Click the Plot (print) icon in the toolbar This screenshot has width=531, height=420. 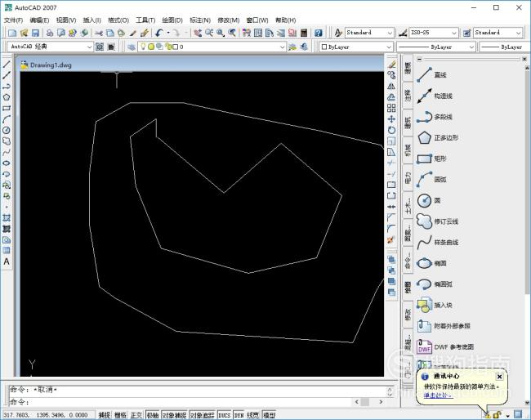[x=50, y=33]
